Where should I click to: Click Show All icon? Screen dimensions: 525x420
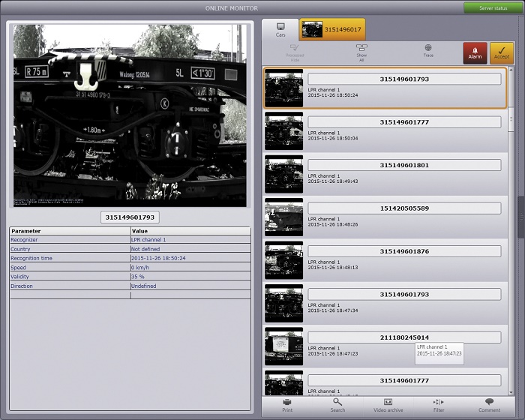(361, 51)
